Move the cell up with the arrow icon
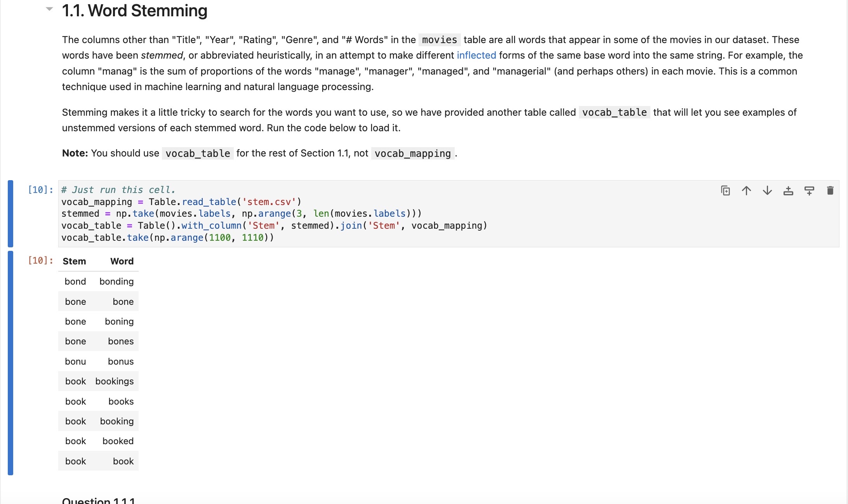Image resolution: width=848 pixels, height=504 pixels. point(746,191)
